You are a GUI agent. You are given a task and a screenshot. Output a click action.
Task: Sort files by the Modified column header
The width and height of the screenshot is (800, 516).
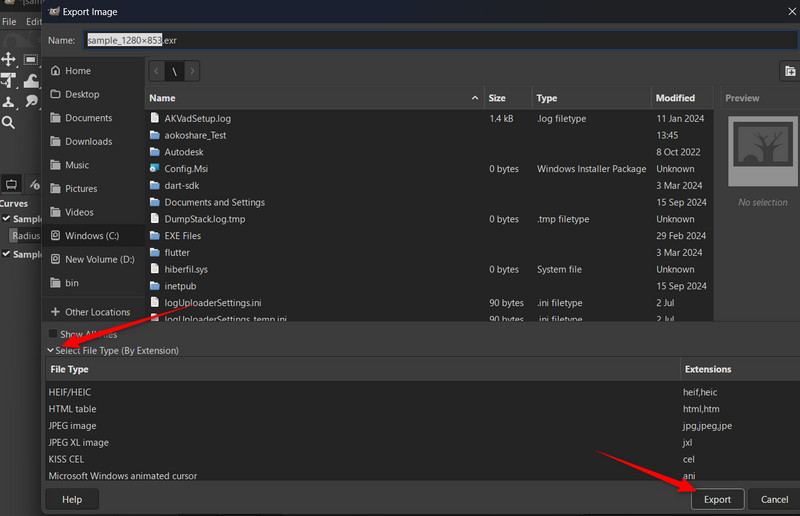(684, 98)
